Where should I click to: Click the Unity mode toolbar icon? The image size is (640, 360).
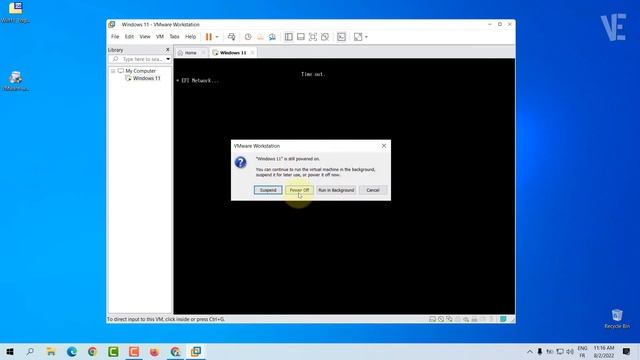click(x=325, y=37)
